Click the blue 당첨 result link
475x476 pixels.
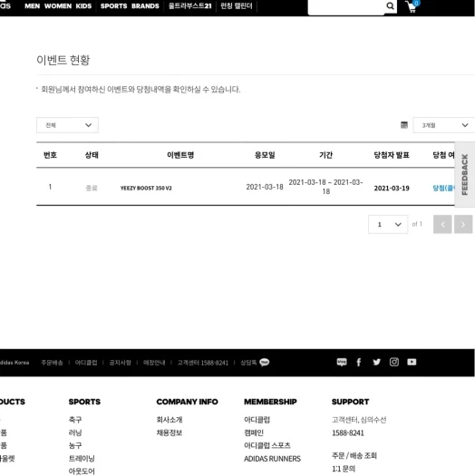click(x=443, y=188)
